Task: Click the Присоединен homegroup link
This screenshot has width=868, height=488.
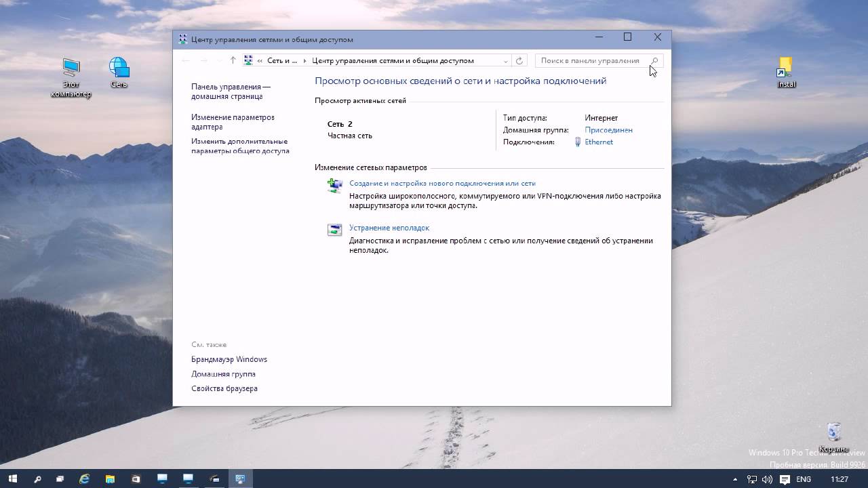Action: point(608,129)
